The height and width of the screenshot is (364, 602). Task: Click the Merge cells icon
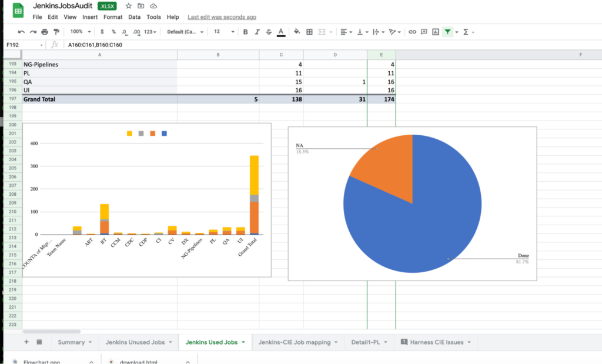(x=322, y=32)
